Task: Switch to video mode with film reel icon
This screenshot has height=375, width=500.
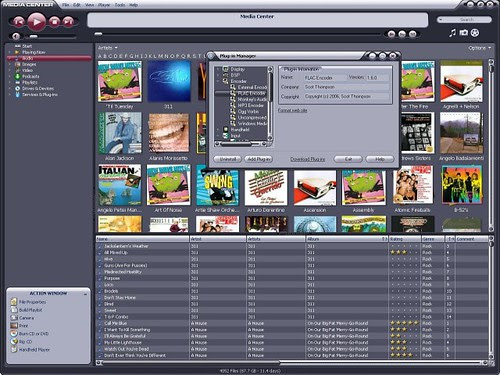Action: 475,32
